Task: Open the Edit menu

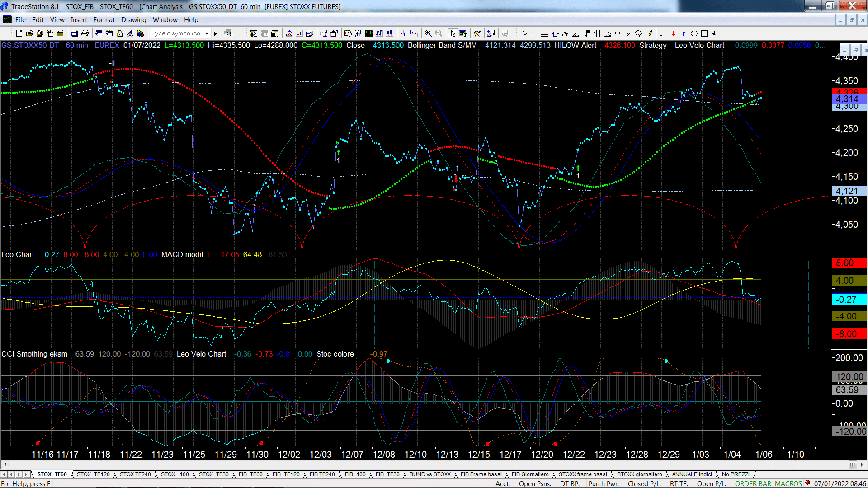Action: tap(38, 19)
